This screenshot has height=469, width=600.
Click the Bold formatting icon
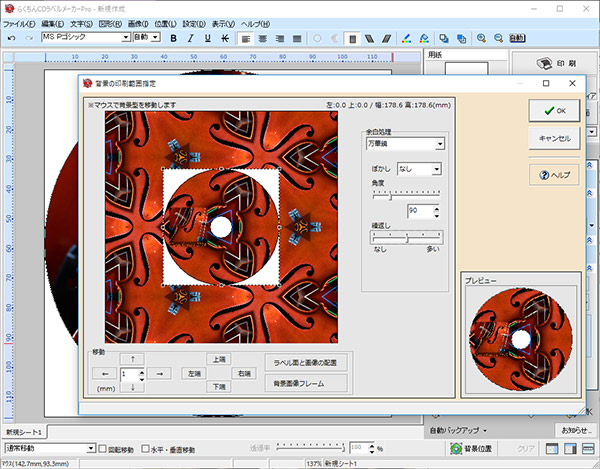[173, 38]
